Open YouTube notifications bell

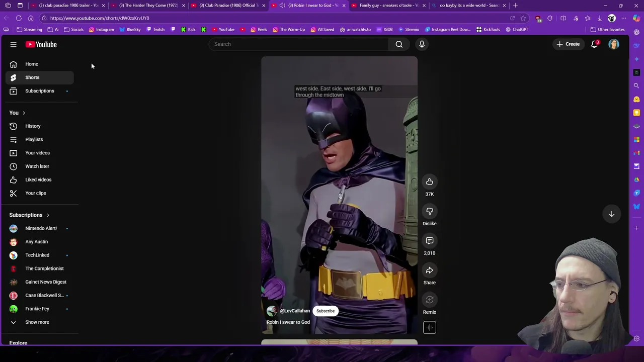tap(595, 44)
